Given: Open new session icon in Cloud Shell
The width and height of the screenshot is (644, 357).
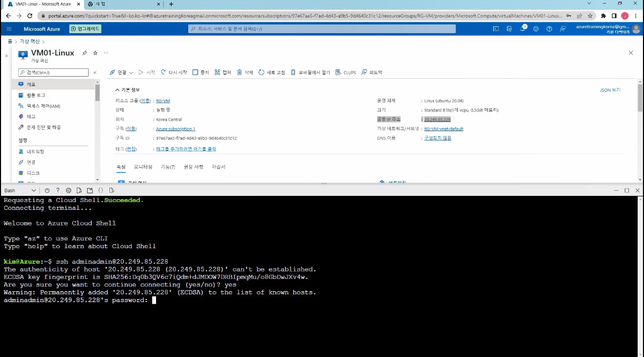Looking at the screenshot, I should tap(90, 190).
